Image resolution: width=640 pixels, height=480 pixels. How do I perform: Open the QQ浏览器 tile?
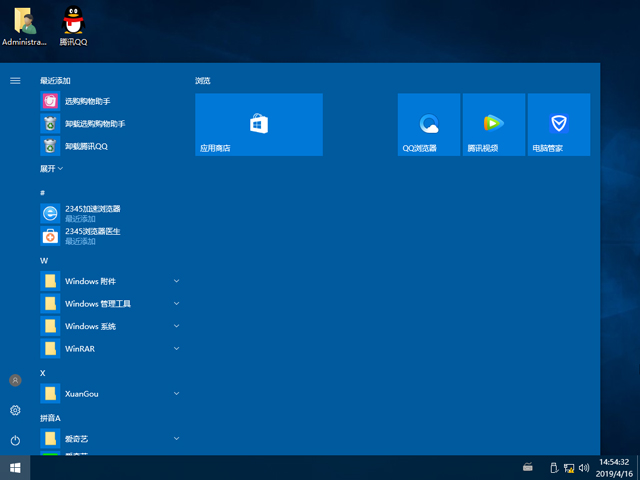point(429,124)
